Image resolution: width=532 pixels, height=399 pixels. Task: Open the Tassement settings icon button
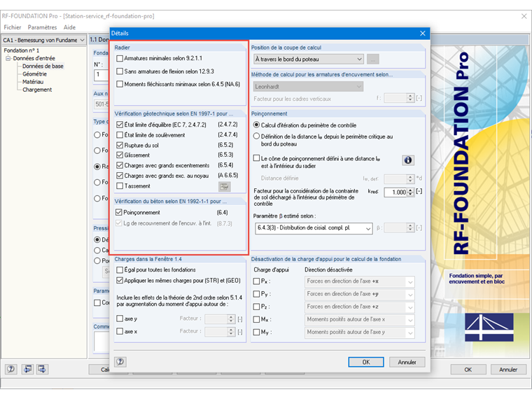224,186
